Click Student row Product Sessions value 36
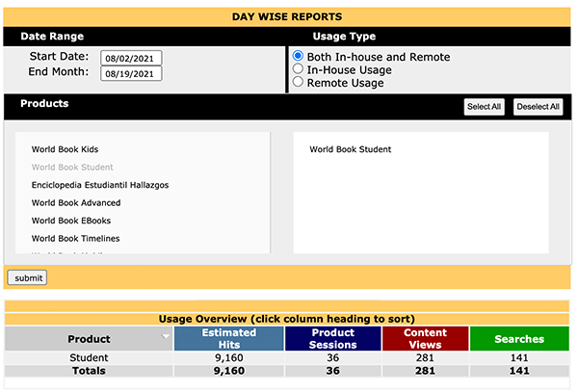This screenshot has height=392, width=578. point(333,357)
